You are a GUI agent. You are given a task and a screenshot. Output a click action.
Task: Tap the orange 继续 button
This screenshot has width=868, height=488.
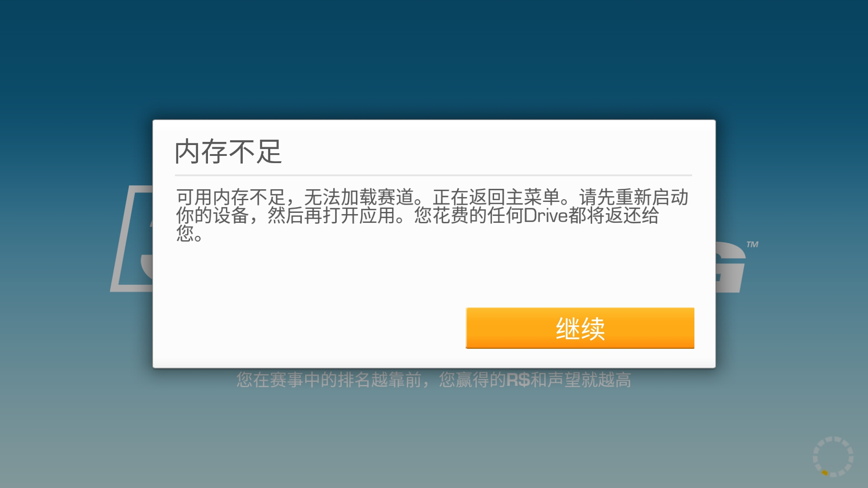[x=580, y=328]
